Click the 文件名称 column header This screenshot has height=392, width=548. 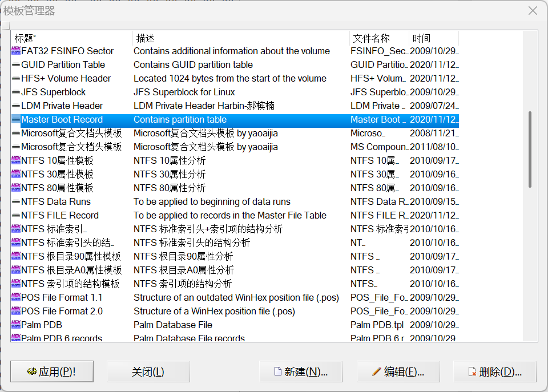(x=379, y=38)
